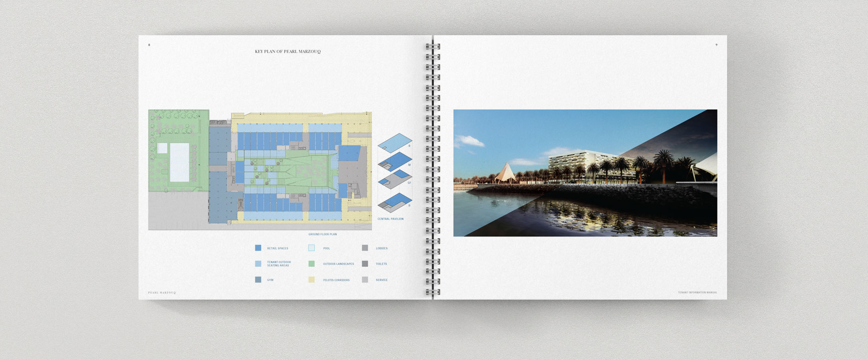Select the Gym legend color square

[x=258, y=280]
